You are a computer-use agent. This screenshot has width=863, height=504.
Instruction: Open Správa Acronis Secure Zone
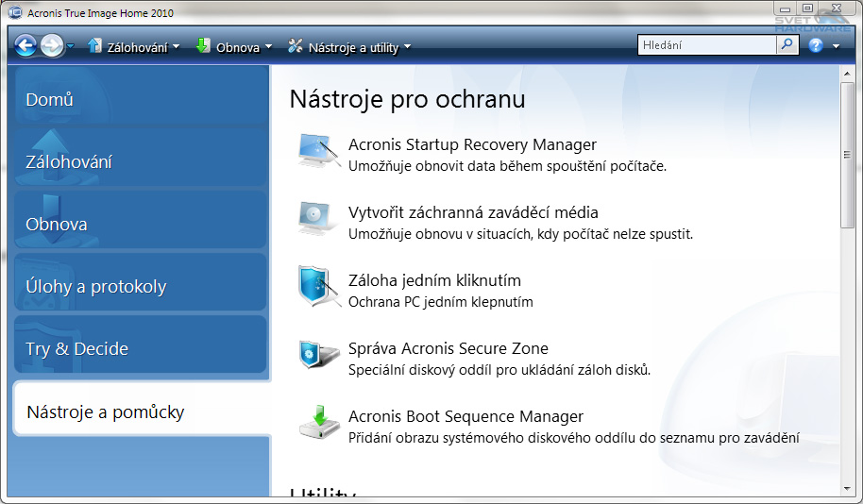448,348
